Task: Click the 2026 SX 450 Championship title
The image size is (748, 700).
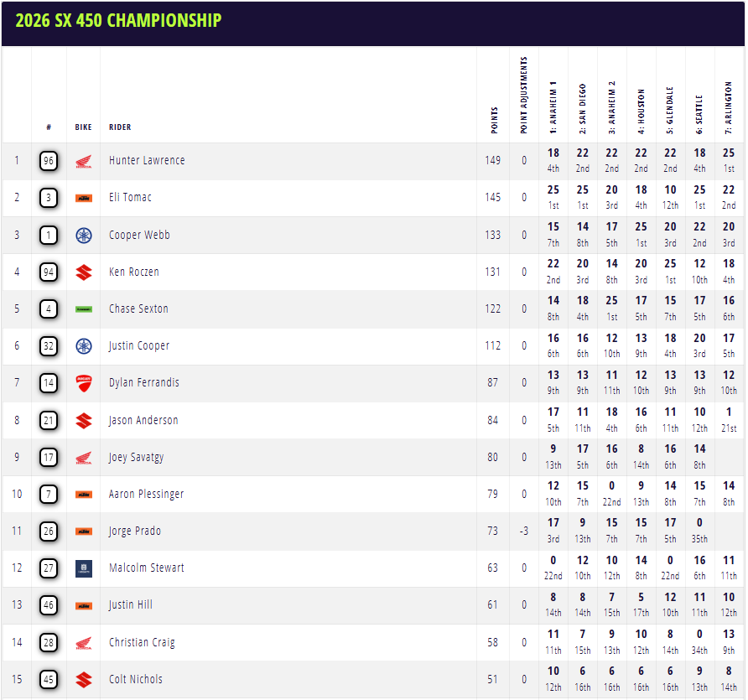Action: point(118,20)
